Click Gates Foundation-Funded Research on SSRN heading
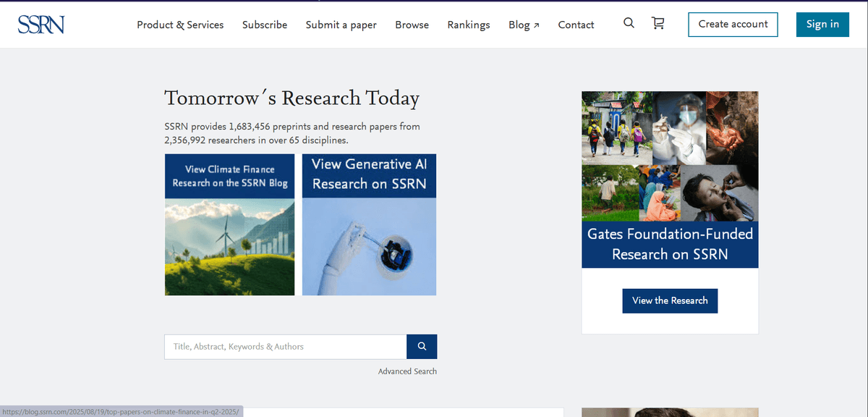This screenshot has height=417, width=868. pyautogui.click(x=670, y=244)
